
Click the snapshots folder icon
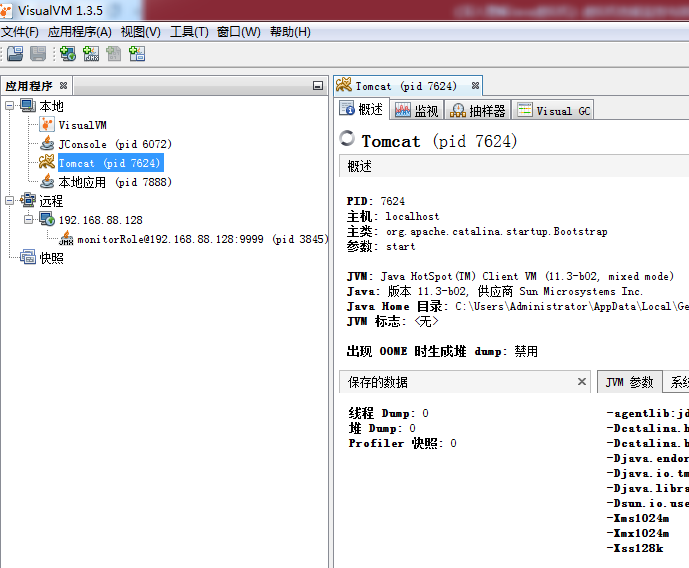click(28, 257)
